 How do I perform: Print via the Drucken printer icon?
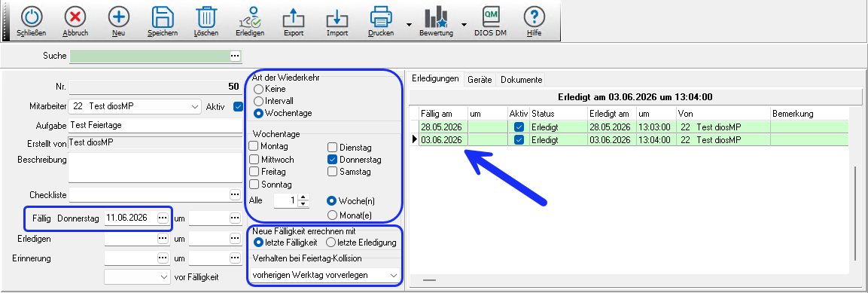[381, 17]
